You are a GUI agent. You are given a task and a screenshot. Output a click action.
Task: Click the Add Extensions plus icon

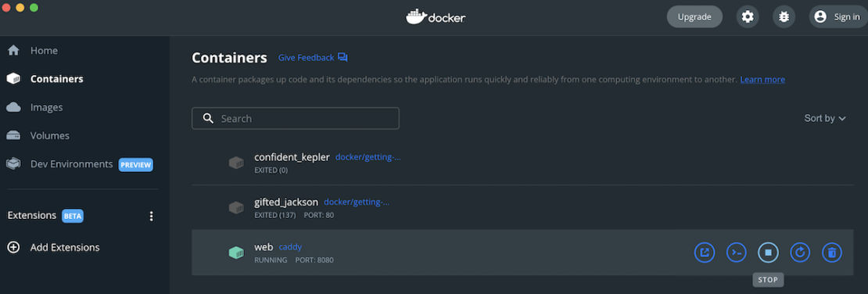(13, 248)
